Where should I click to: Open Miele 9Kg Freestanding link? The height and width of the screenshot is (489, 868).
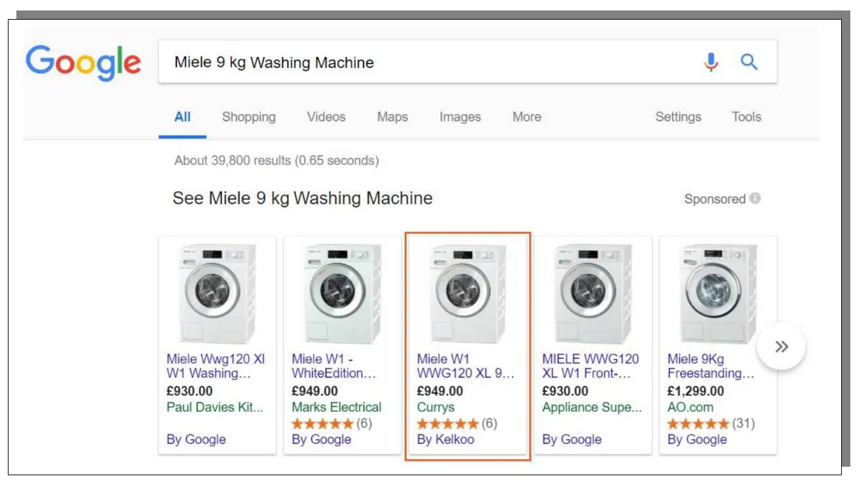(711, 366)
